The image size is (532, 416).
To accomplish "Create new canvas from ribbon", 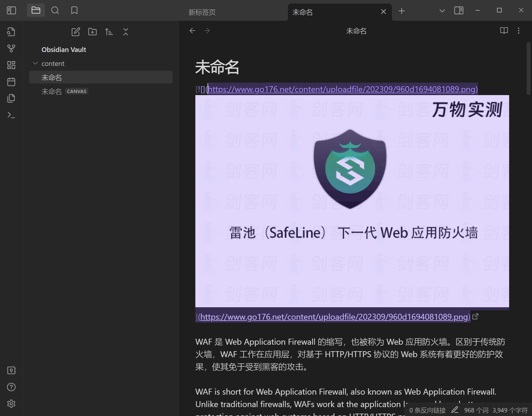I will pyautogui.click(x=11, y=65).
